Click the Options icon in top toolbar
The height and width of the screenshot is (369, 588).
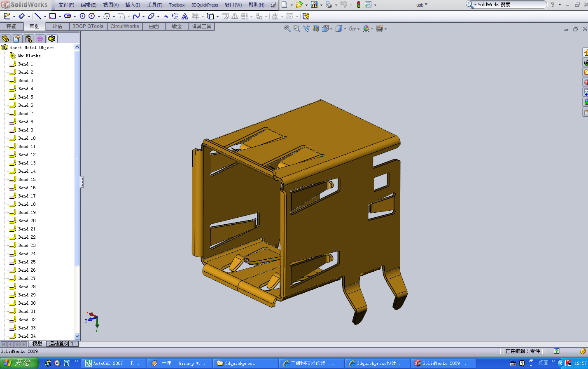368,5
